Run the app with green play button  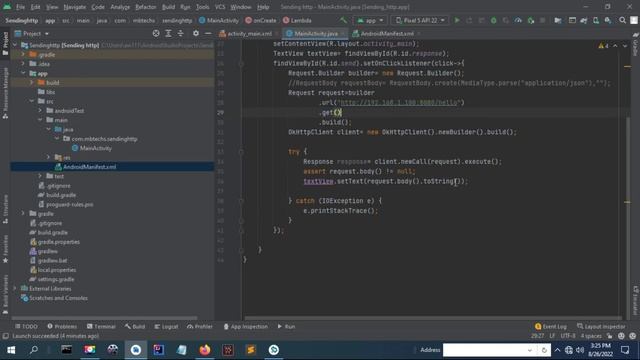(x=457, y=20)
